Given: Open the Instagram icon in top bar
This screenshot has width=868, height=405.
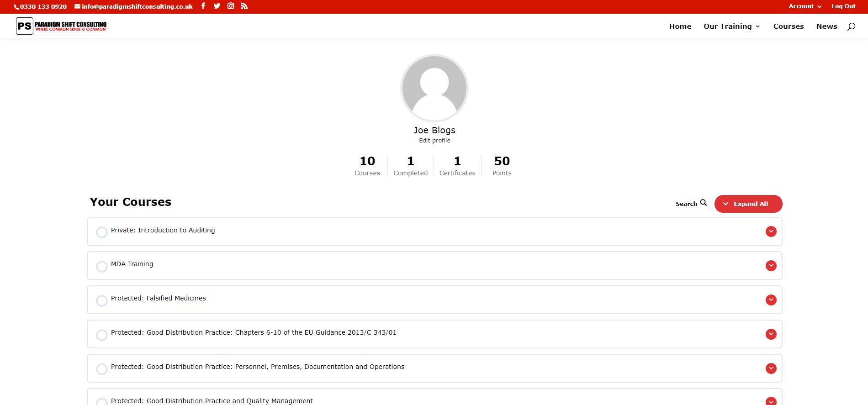Looking at the screenshot, I should pos(231,6).
